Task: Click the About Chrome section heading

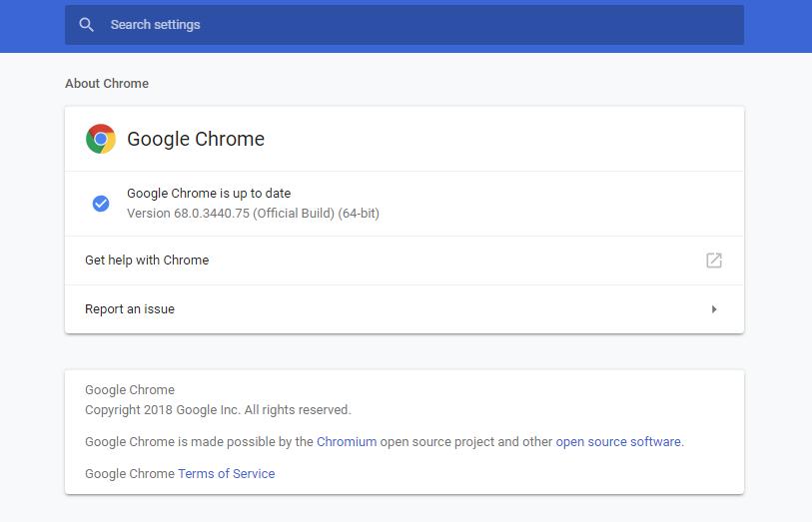Action: pyautogui.click(x=107, y=84)
